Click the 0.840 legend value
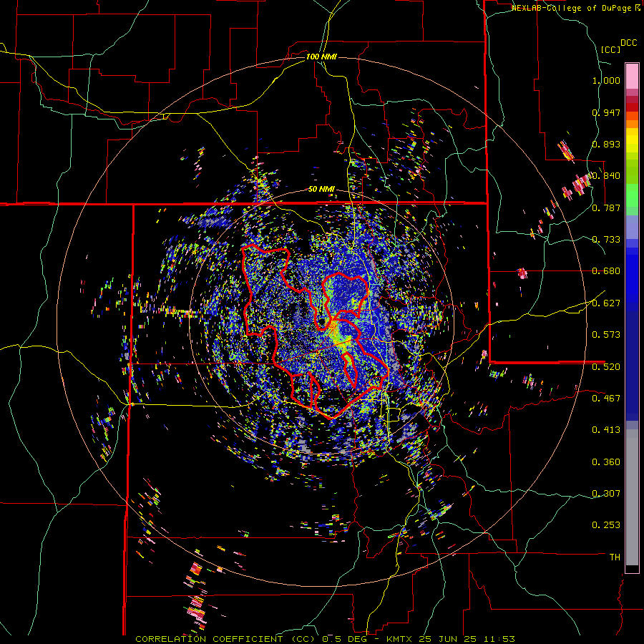644x644 pixels. coord(606,176)
